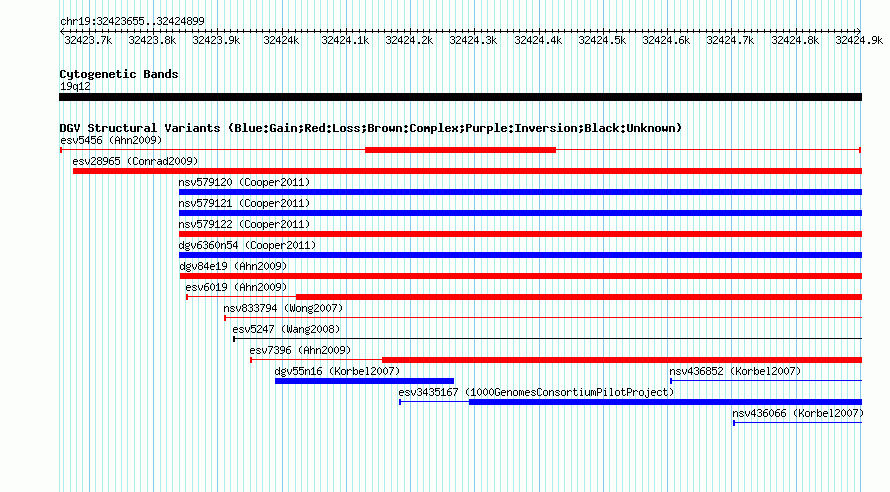Click the red esv28965 variant bar

coord(467,171)
